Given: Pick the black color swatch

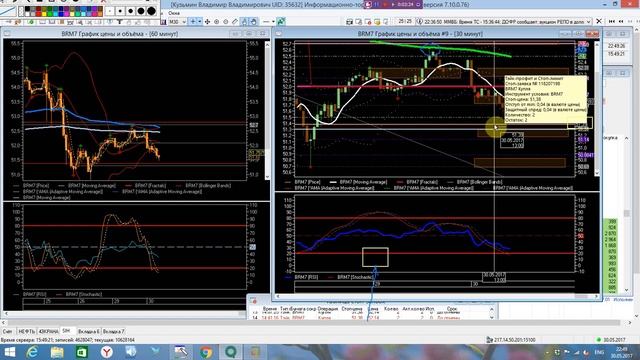Looking at the screenshot, I should [x=27, y=9].
